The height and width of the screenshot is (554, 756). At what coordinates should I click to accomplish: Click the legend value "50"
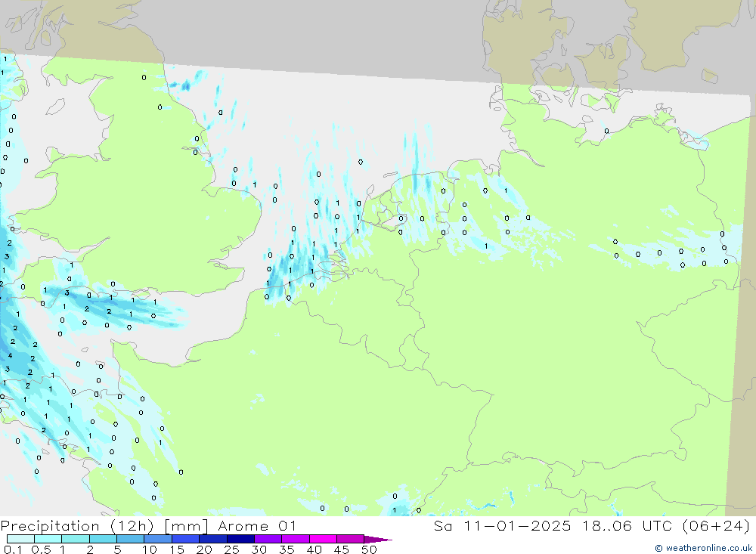click(370, 549)
